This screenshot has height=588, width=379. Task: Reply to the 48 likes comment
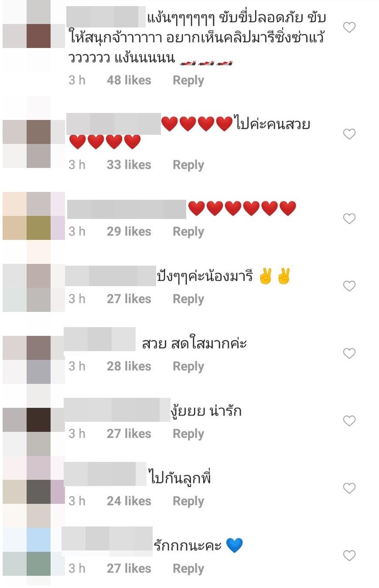click(188, 80)
